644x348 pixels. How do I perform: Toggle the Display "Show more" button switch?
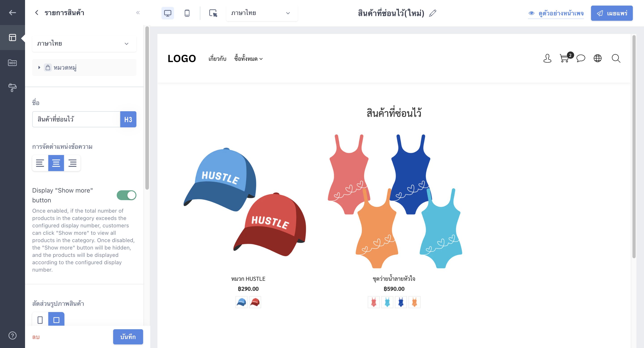click(x=127, y=195)
